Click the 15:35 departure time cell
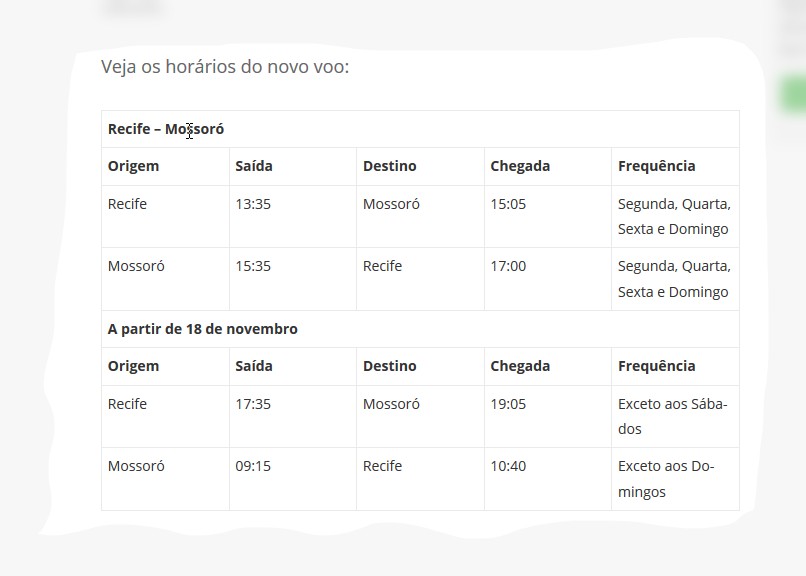This screenshot has height=576, width=806. pyautogui.click(x=253, y=266)
